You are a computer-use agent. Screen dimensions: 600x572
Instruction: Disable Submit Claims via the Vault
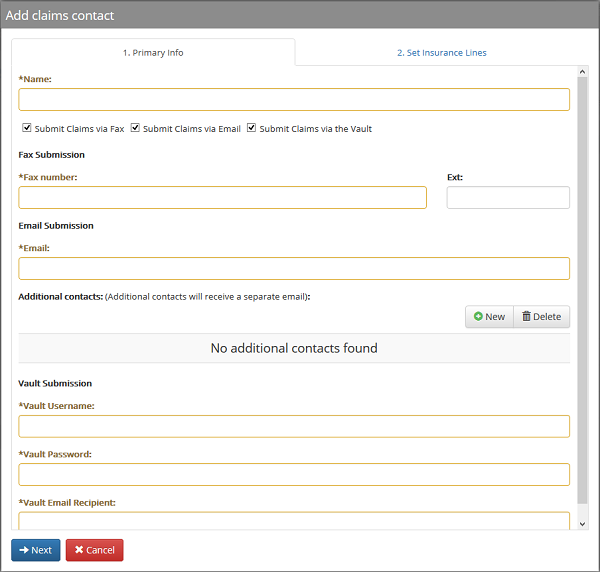(x=252, y=128)
